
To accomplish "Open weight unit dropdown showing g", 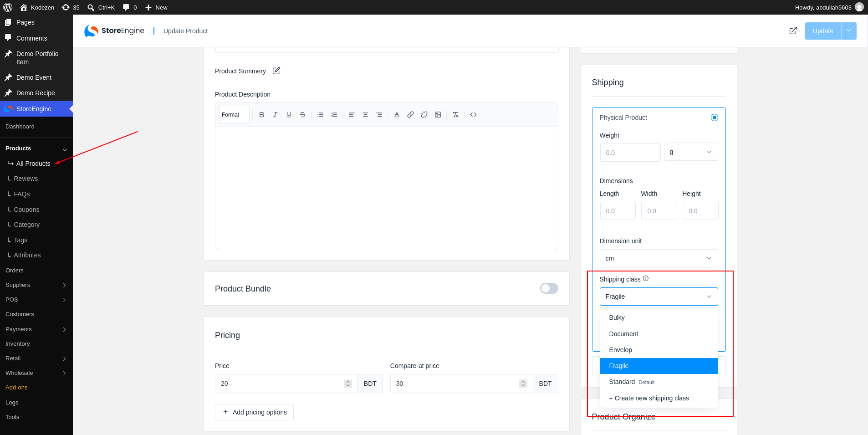I will click(691, 152).
